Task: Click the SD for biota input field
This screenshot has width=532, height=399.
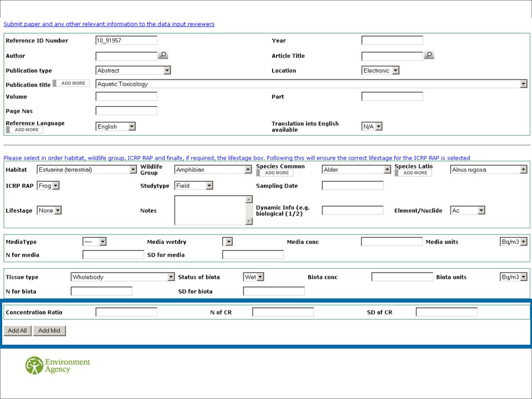Action: pos(274,291)
